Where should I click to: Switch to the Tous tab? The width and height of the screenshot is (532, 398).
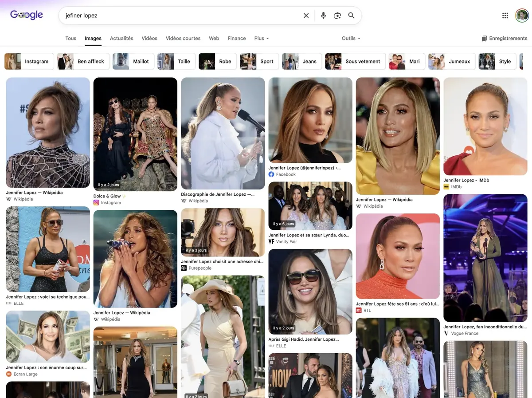click(x=71, y=39)
